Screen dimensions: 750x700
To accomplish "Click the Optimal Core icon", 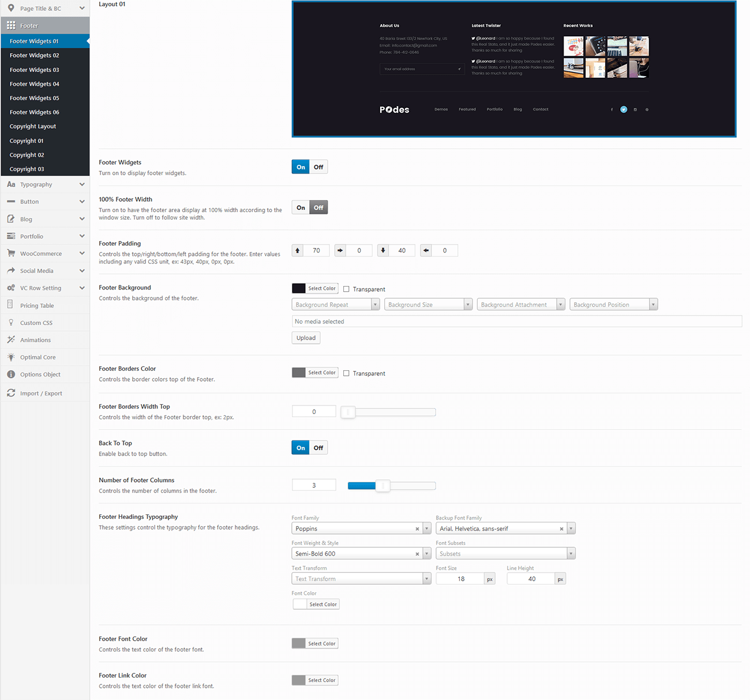I will [11, 357].
